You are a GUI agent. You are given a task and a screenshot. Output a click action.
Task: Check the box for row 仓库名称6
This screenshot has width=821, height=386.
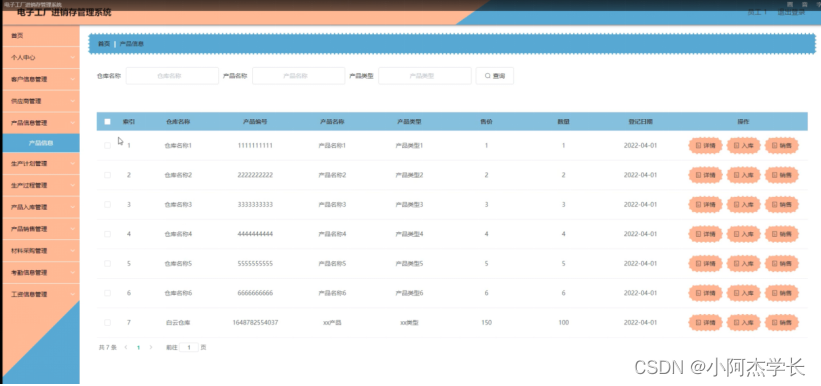click(107, 293)
